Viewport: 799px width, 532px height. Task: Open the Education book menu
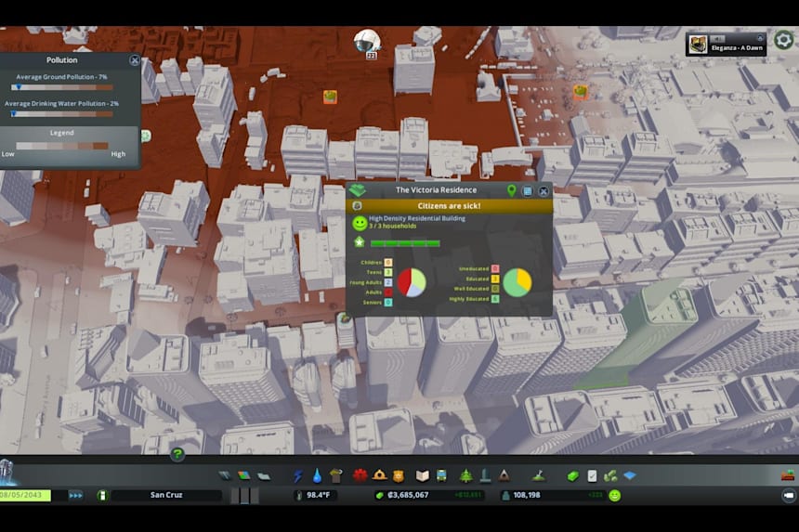(x=422, y=475)
